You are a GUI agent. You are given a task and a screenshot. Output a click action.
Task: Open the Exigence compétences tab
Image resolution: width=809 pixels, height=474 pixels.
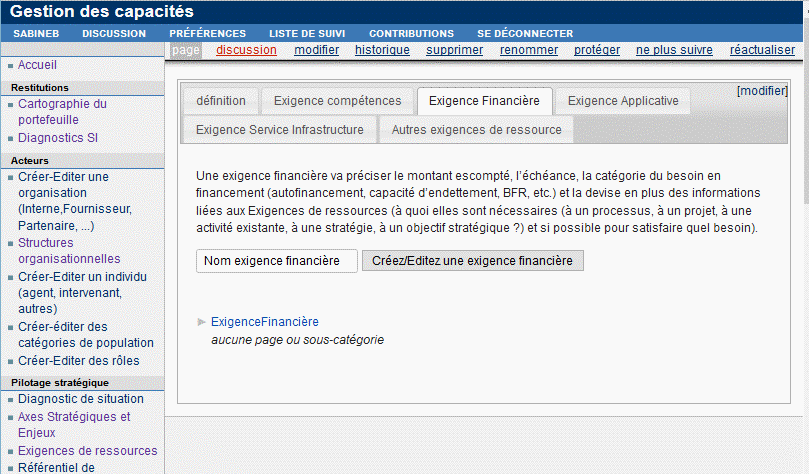[337, 101]
